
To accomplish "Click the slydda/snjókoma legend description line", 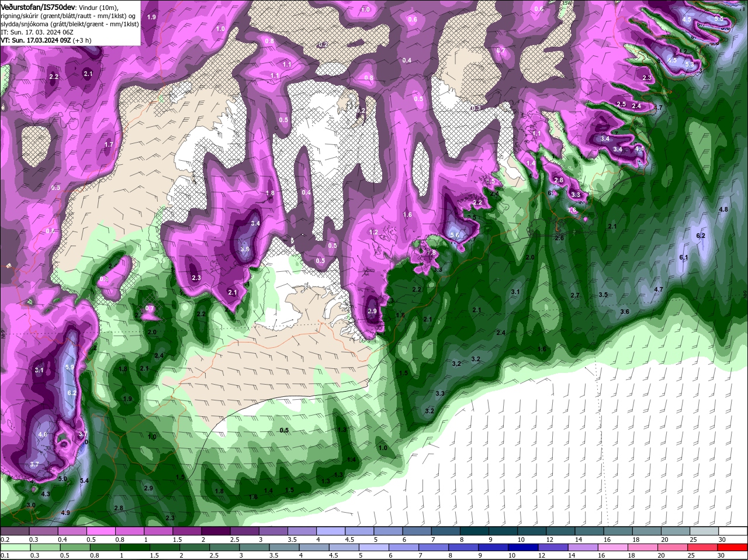I will pos(70,24).
